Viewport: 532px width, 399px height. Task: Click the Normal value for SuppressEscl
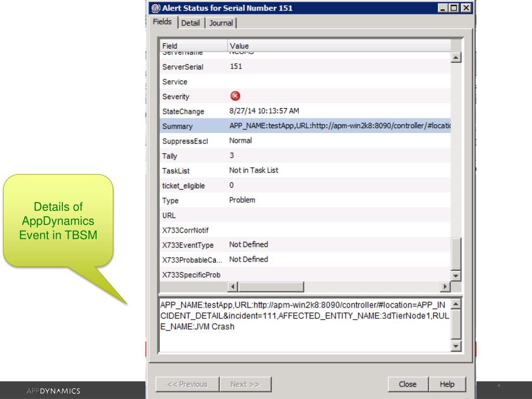pos(241,140)
